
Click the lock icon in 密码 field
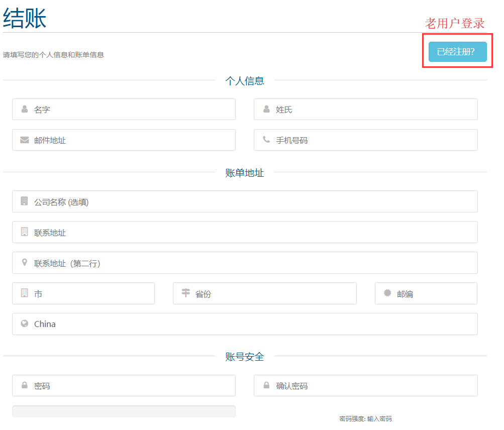pyautogui.click(x=25, y=386)
